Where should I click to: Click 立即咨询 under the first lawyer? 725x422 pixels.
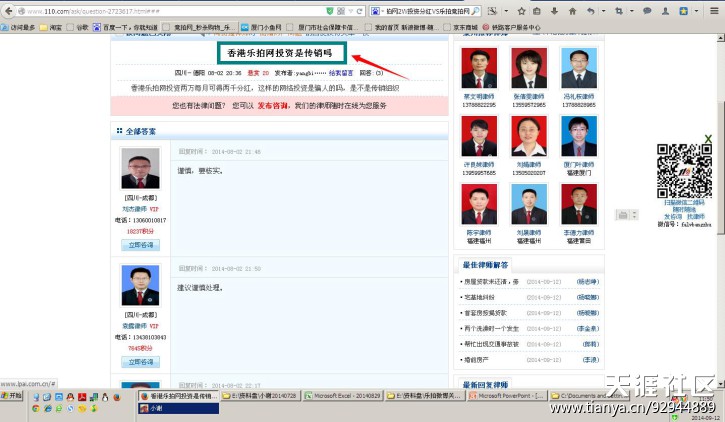tap(141, 245)
